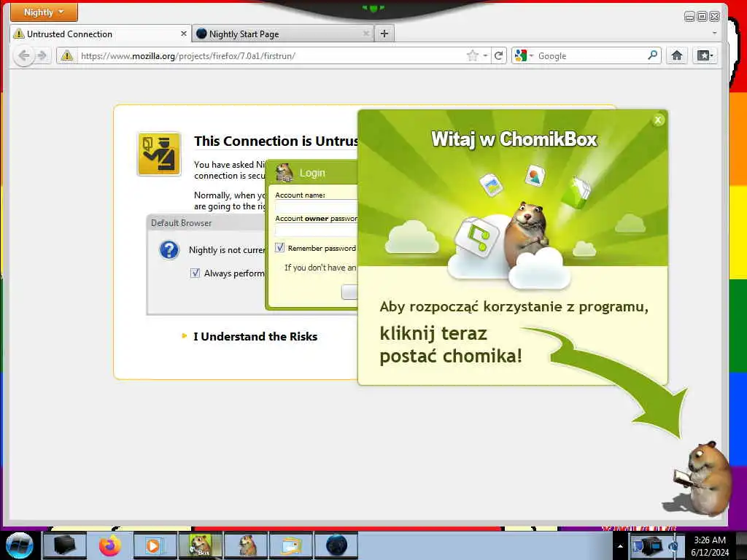The height and width of the screenshot is (560, 747).
Task: Show hidden system tray icons
Action: click(620, 546)
